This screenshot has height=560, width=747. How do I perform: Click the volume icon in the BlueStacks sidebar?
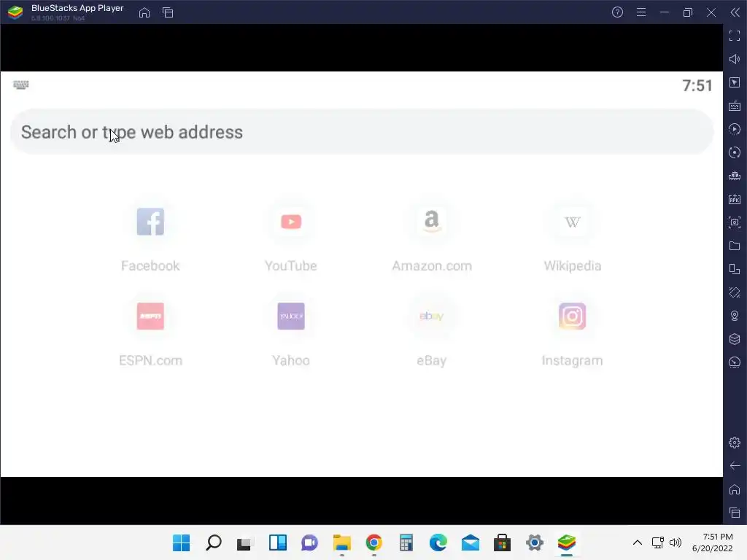[x=735, y=59]
